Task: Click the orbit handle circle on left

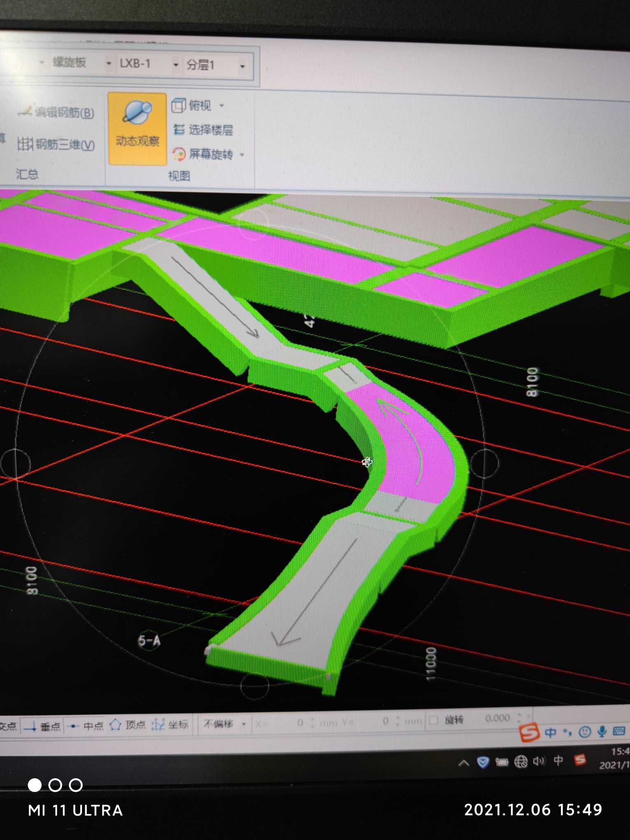Action: [x=15, y=464]
